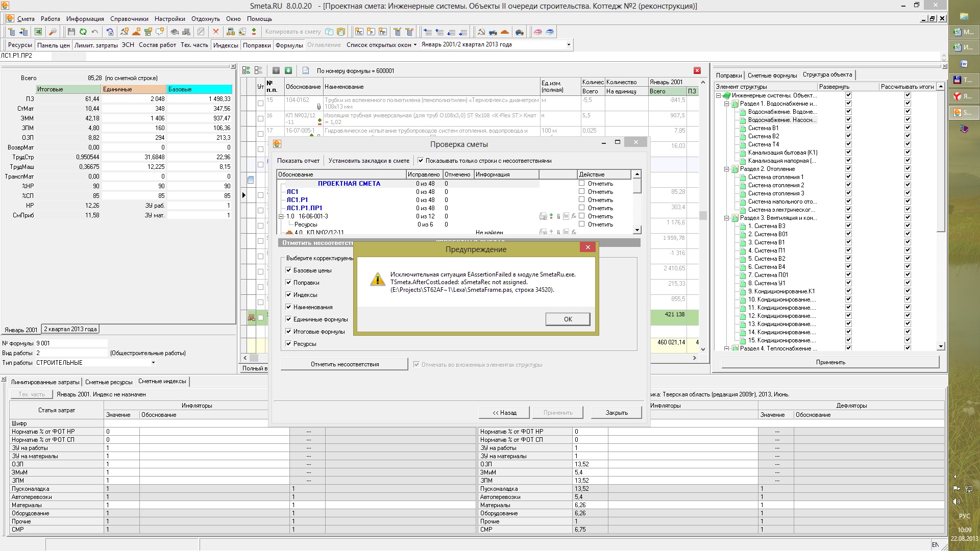
Task: Toggle the Единичные формулы checkbox
Action: coord(288,319)
